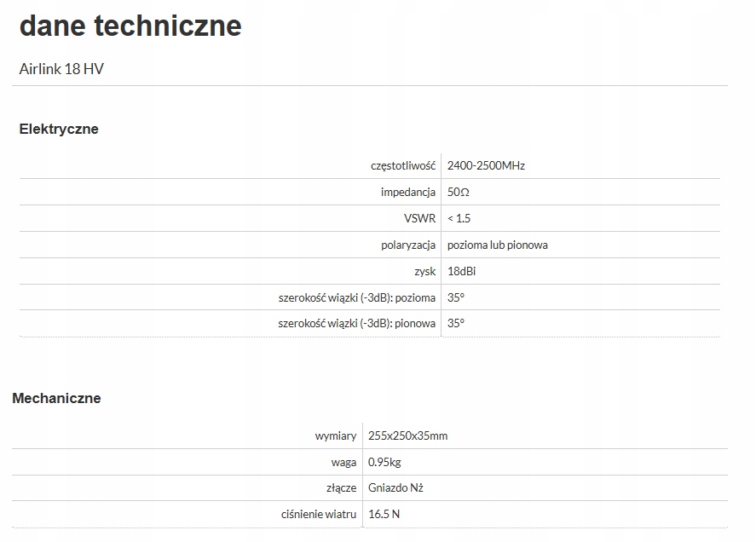Select the 2400-2500MHz frequency value
This screenshot has width=756, height=542.
486,166
